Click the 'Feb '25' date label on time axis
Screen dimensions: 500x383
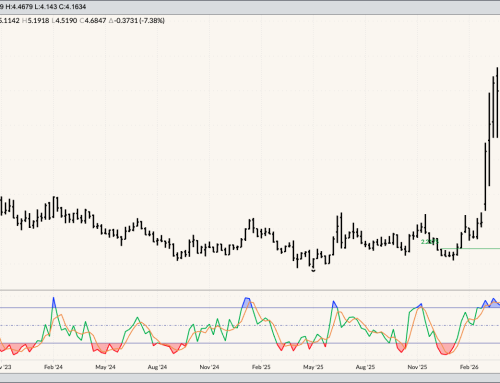tap(261, 367)
